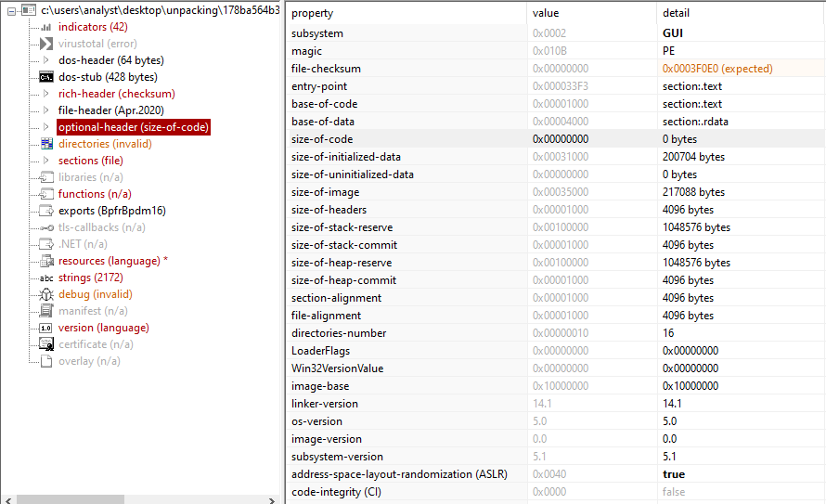Expand the sections node
The height and width of the screenshot is (504, 826).
click(45, 161)
